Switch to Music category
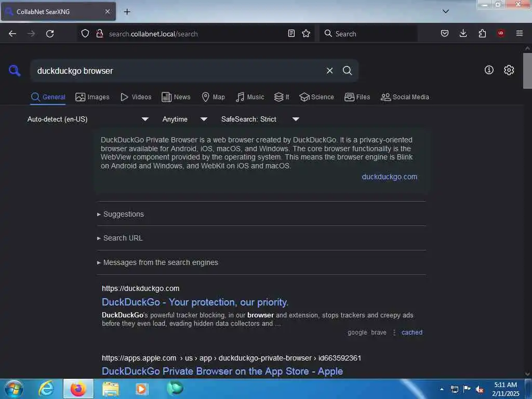This screenshot has width=532, height=399. 250,97
